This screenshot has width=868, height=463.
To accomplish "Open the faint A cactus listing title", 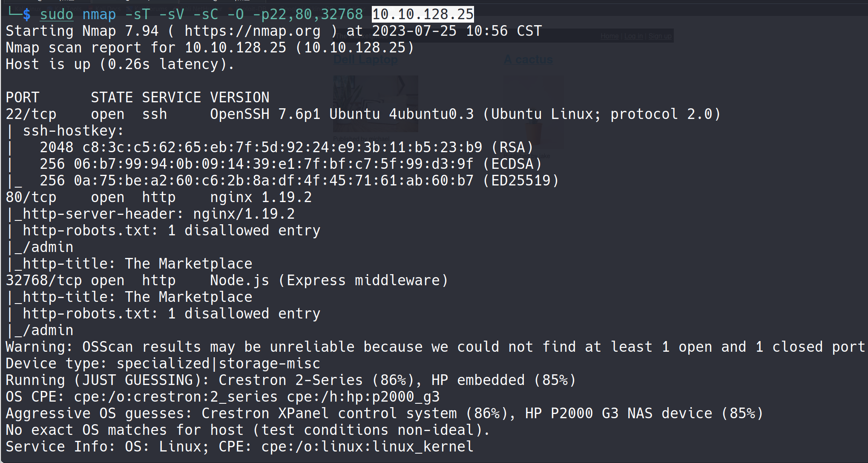I will pos(528,60).
